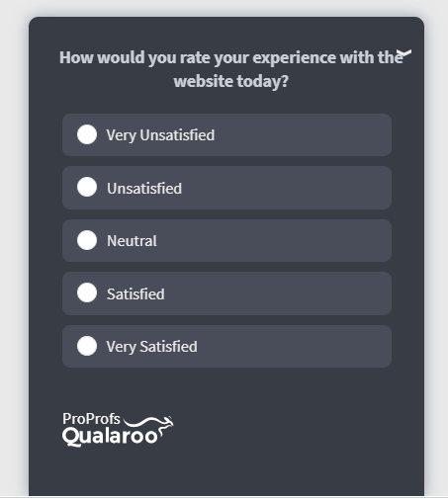Click the "Neutral" label text
Viewport: 448px width, 499px height.
(x=132, y=241)
